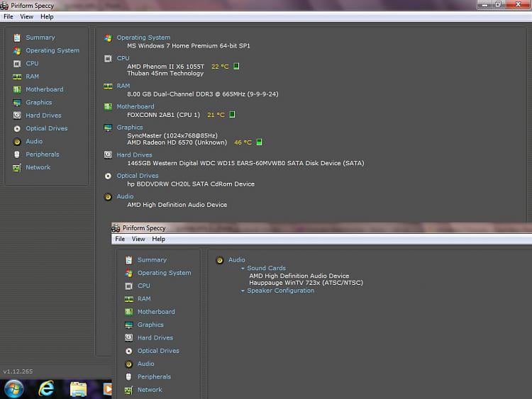
Task: Collapse the Sound Cards section
Action: (243, 268)
